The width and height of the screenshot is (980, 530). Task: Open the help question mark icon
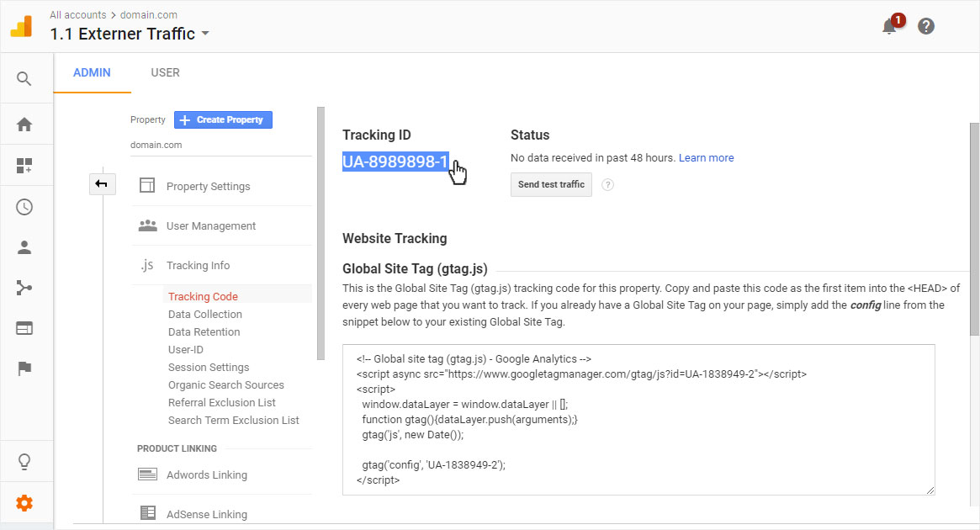pyautogui.click(x=925, y=26)
